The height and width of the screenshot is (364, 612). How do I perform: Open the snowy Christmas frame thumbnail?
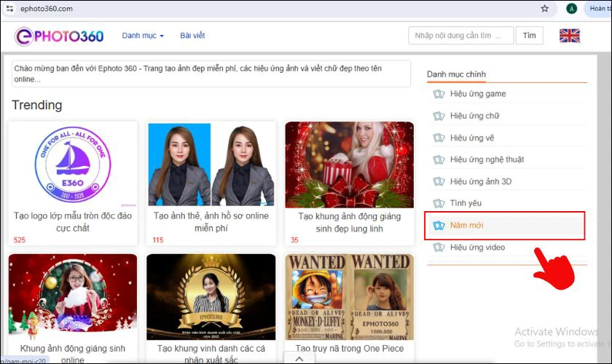coord(73,297)
